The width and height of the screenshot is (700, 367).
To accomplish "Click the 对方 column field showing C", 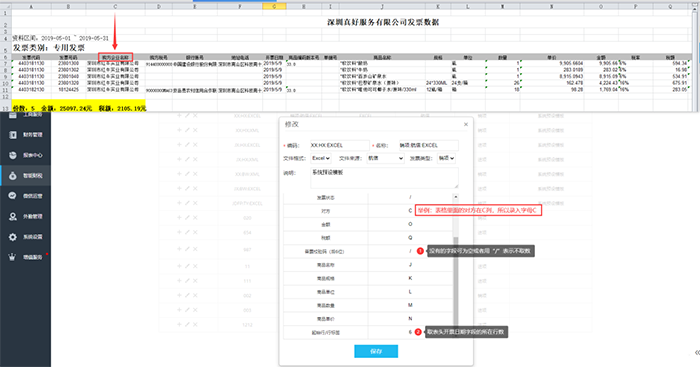I will [x=410, y=211].
